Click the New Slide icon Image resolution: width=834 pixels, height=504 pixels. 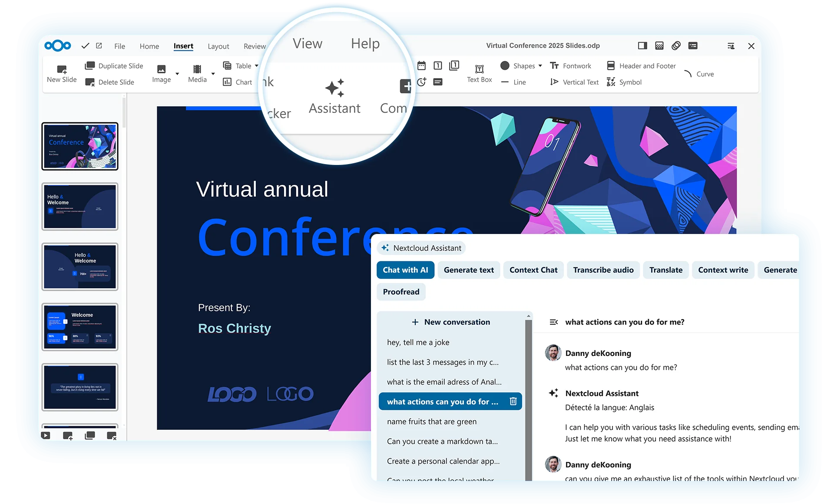[62, 69]
